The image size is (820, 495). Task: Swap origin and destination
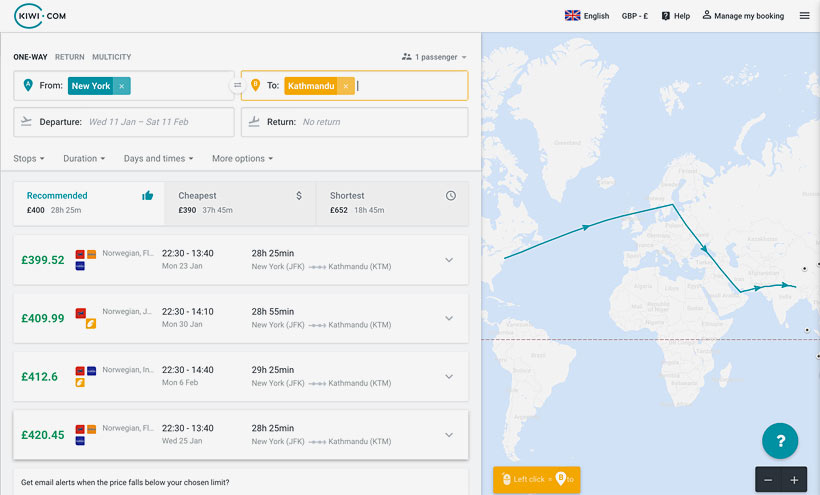point(237,85)
